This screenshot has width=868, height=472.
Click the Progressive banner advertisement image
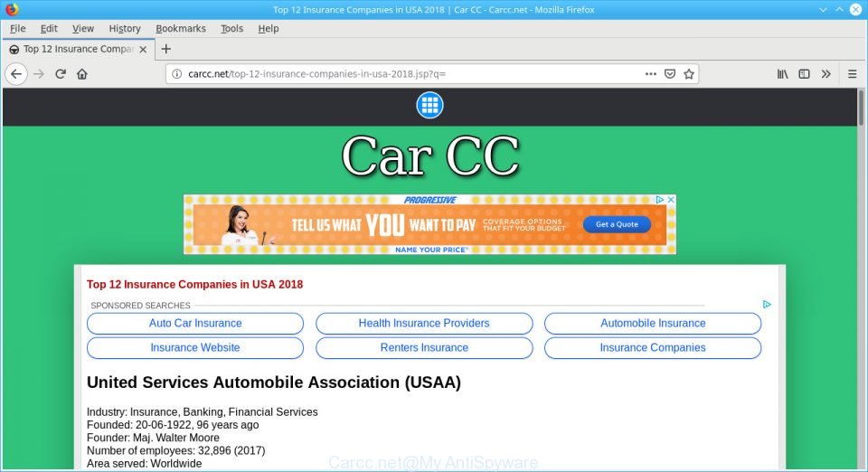click(x=429, y=224)
